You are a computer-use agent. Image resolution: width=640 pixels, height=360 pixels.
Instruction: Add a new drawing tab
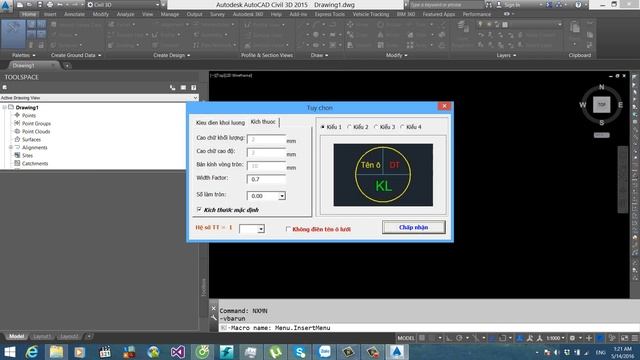(67, 65)
